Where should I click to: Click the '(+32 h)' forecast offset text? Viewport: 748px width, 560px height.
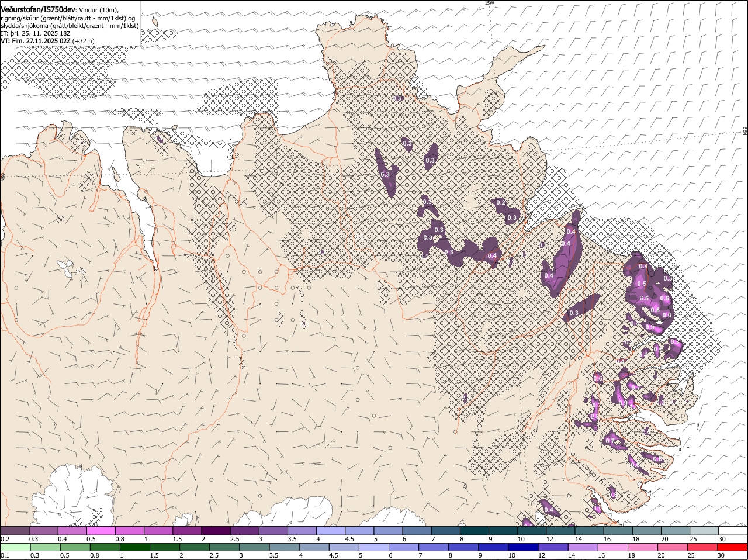click(84, 41)
